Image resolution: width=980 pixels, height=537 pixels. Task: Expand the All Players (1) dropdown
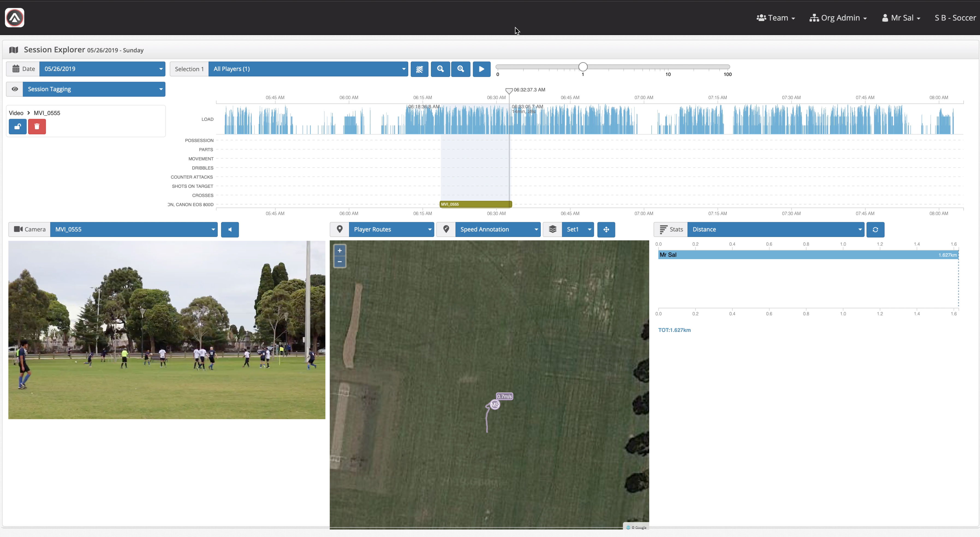[308, 69]
